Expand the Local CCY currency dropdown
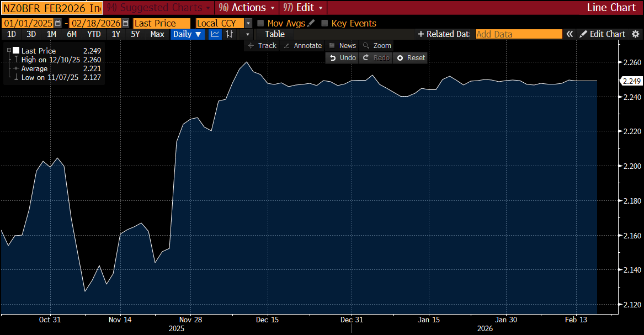The image size is (644, 335). pos(248,23)
